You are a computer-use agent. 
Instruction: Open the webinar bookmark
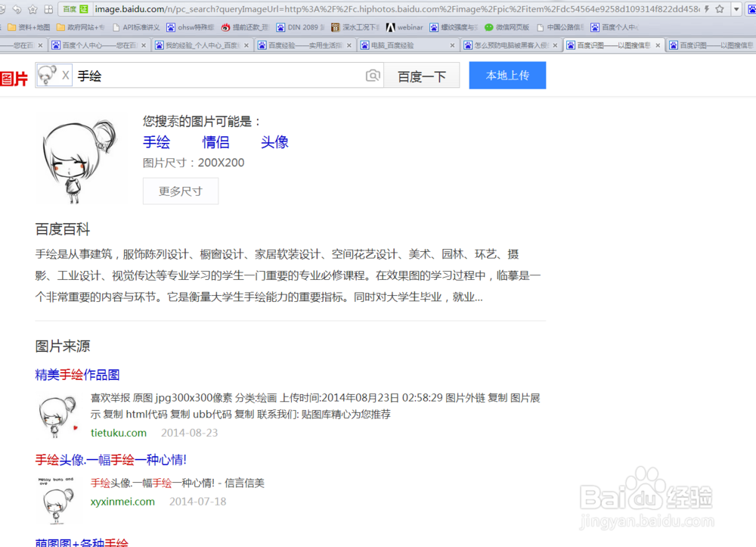pos(404,27)
